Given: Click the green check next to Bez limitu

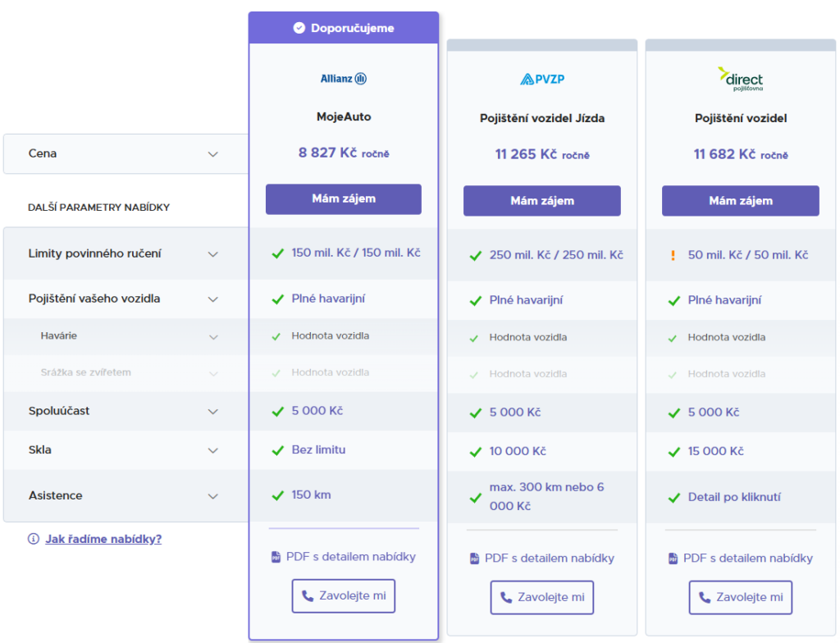Looking at the screenshot, I should click(277, 449).
